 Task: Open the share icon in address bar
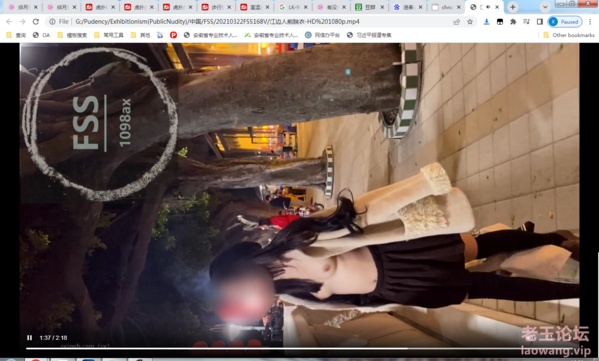(x=457, y=22)
